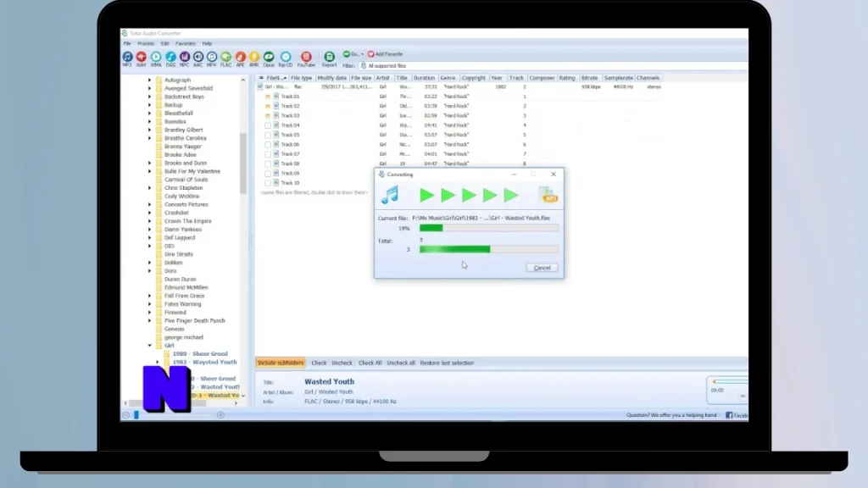Click the Add Favorite heart icon
The image size is (868, 488).
(x=371, y=54)
